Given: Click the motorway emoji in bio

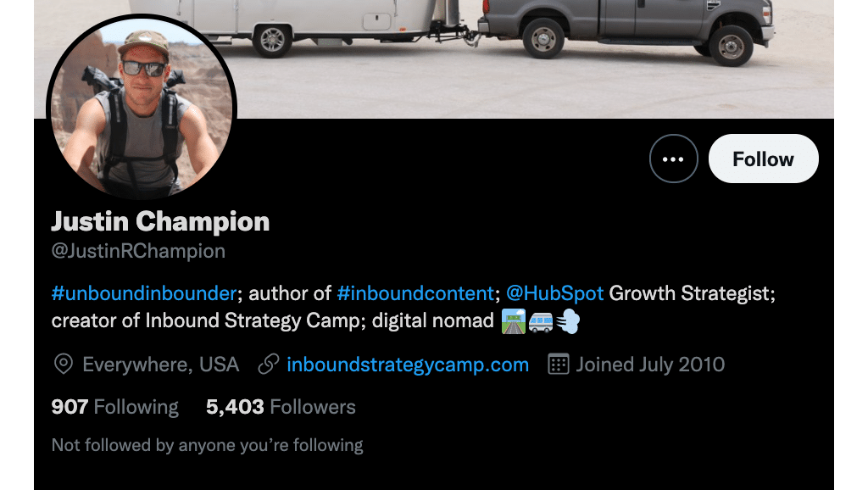Looking at the screenshot, I should [513, 321].
